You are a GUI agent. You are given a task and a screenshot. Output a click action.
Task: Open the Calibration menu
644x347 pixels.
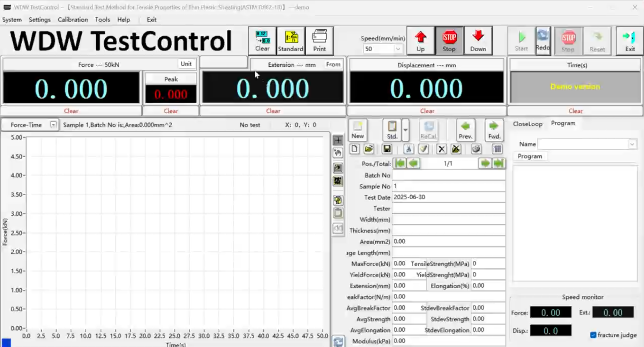pos(73,20)
